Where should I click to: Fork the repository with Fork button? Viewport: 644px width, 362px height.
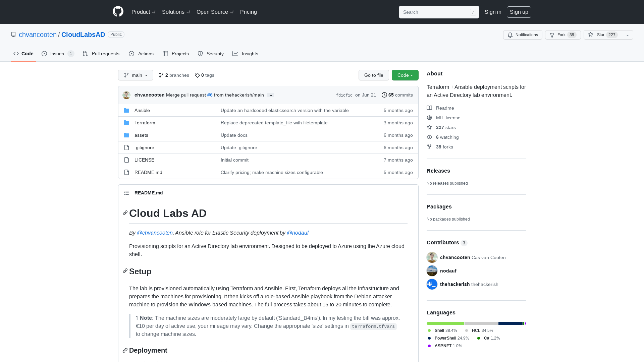pos(563,35)
